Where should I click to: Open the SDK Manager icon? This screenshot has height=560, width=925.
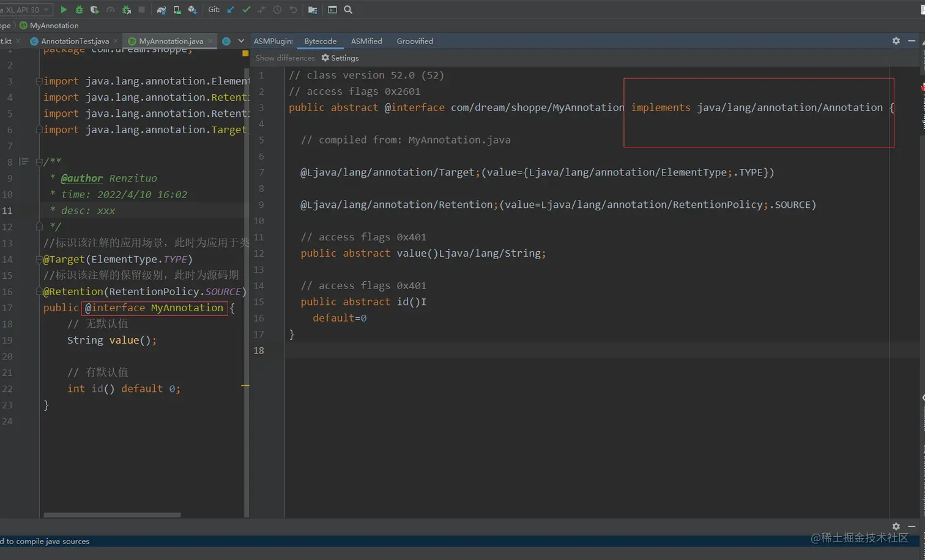pos(192,10)
